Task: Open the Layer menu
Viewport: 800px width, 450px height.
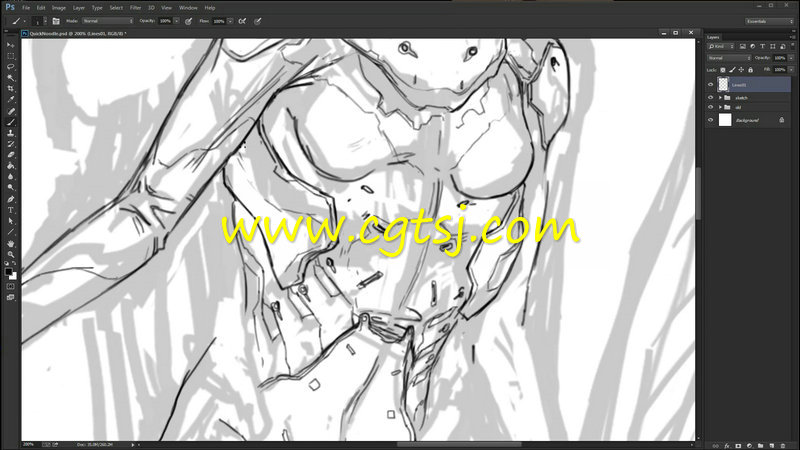Action: 79,8
